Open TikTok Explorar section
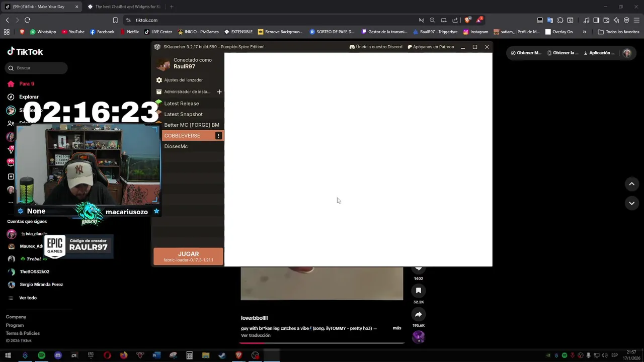This screenshot has height=362, width=644. [x=23, y=97]
